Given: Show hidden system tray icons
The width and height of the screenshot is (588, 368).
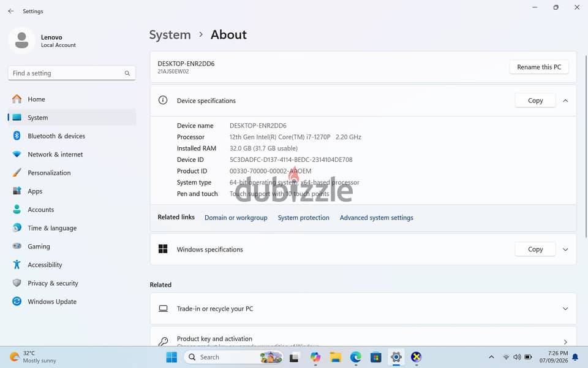Looking at the screenshot, I should click(x=491, y=357).
